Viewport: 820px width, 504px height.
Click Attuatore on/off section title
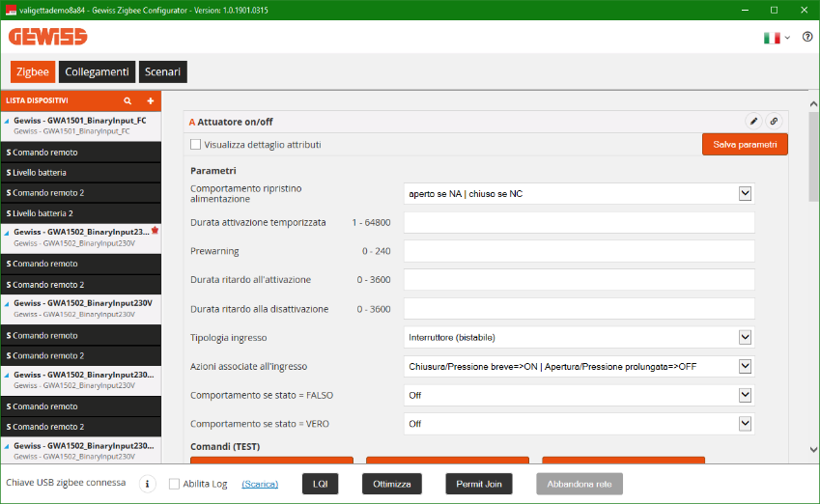pyautogui.click(x=231, y=122)
